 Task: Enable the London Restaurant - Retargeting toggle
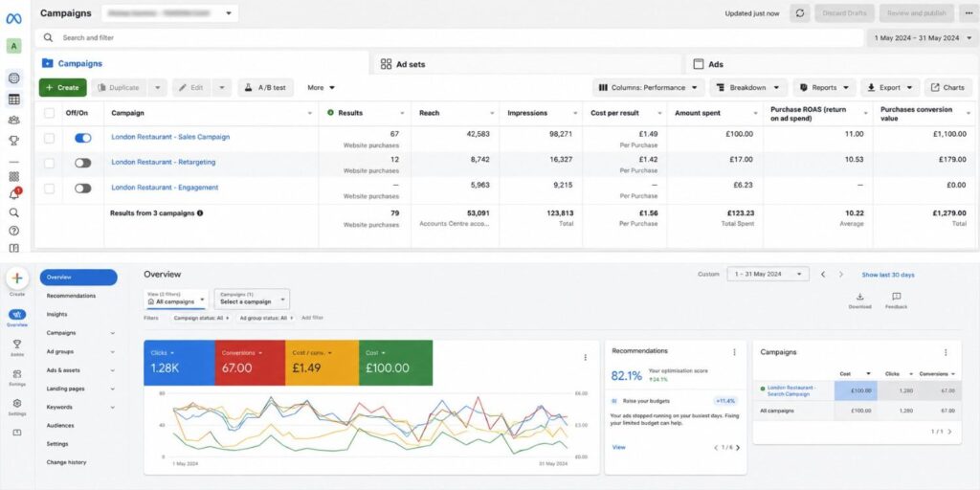(x=82, y=163)
